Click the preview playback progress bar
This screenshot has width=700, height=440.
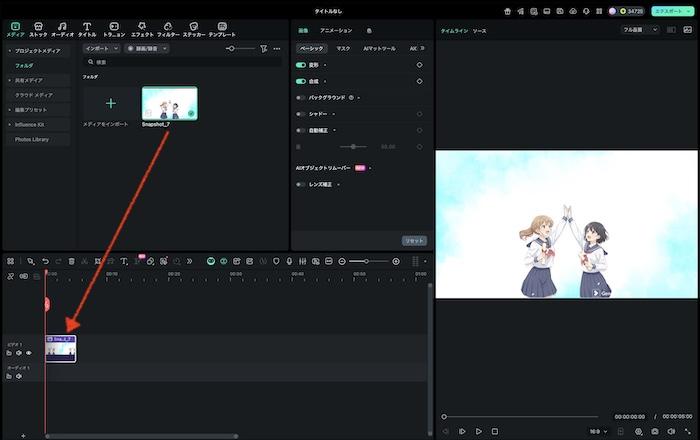[520, 417]
